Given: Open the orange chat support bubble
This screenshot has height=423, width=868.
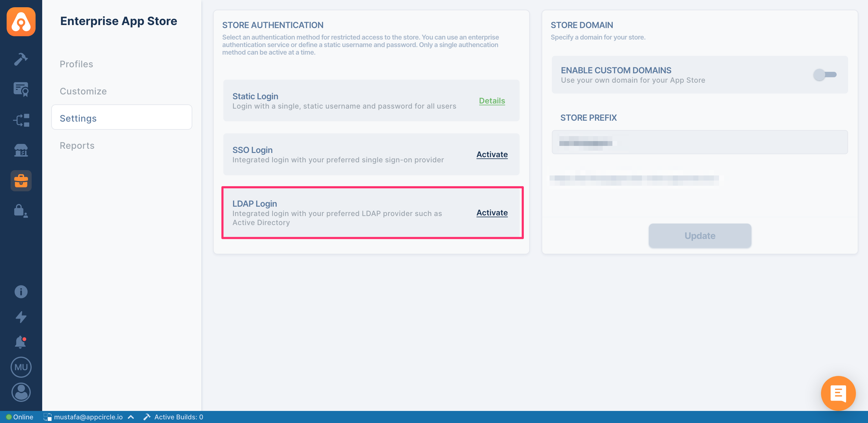Looking at the screenshot, I should [x=838, y=393].
